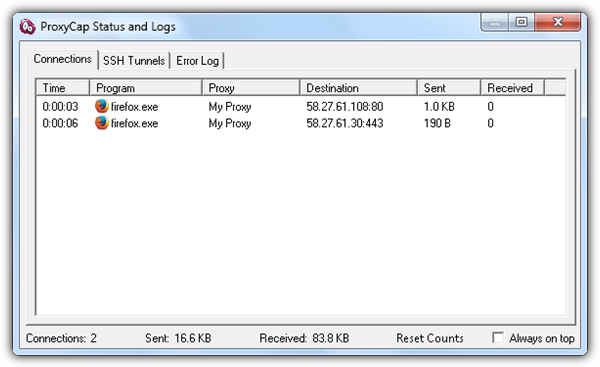
Task: Enable the Always on top checkbox
Action: pyautogui.click(x=498, y=338)
